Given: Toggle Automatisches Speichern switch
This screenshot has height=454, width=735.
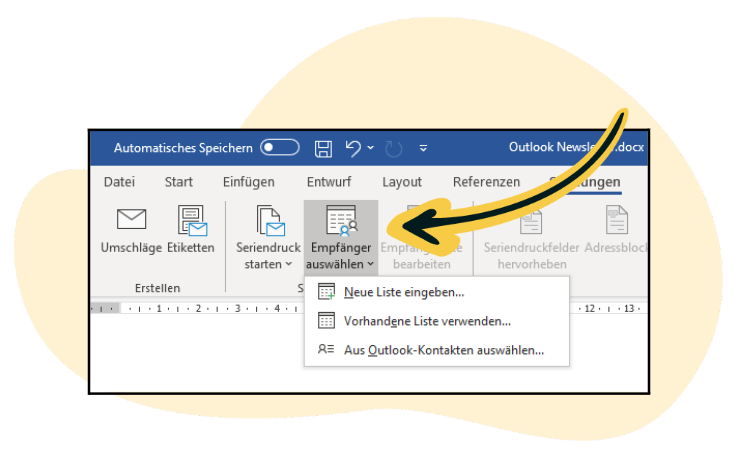Looking at the screenshot, I should pyautogui.click(x=279, y=148).
